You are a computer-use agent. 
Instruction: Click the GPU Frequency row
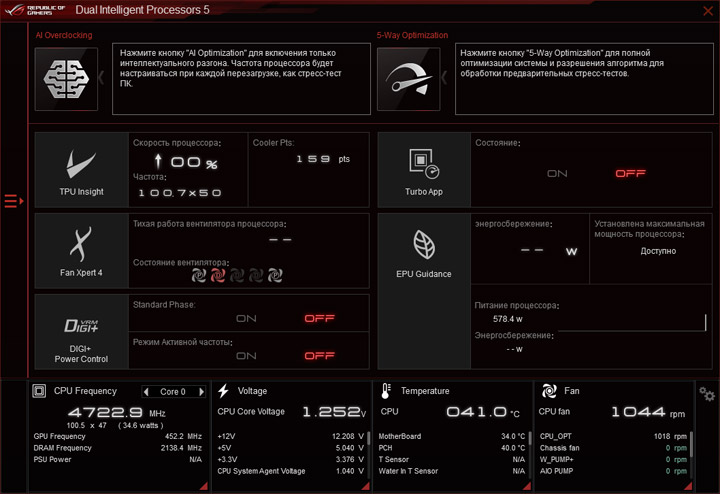pos(118,437)
